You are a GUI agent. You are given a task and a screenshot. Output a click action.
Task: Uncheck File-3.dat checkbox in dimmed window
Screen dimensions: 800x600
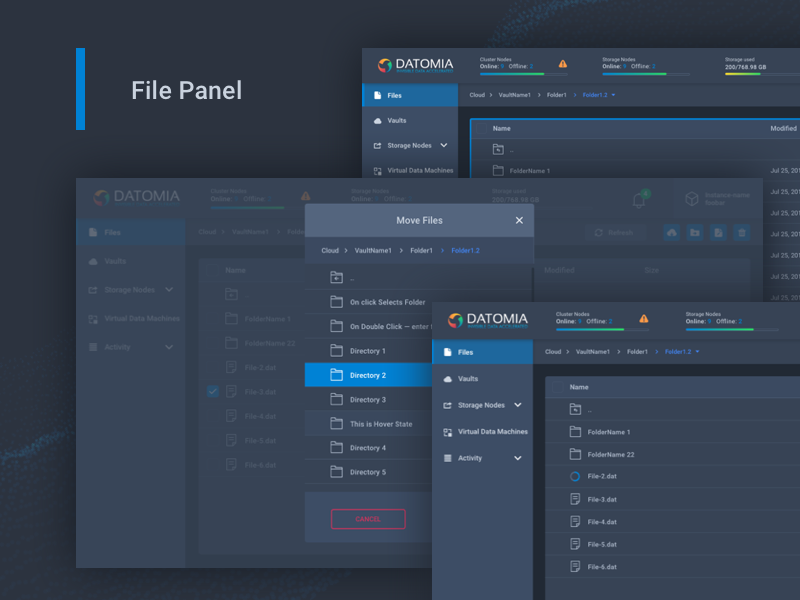(x=213, y=391)
